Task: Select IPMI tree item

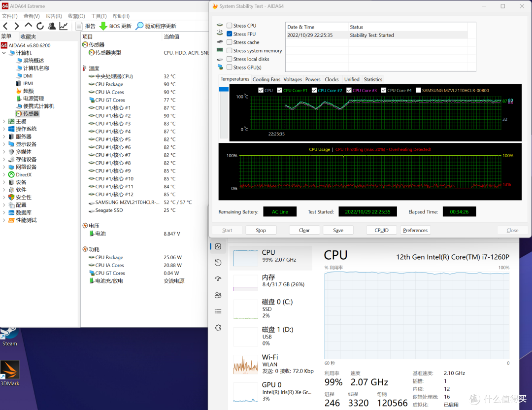Action: [x=25, y=83]
